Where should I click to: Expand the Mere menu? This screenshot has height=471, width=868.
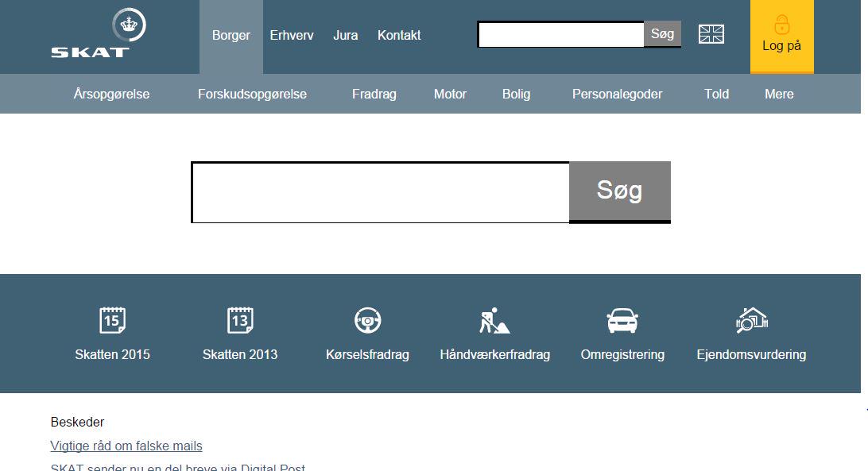point(779,94)
